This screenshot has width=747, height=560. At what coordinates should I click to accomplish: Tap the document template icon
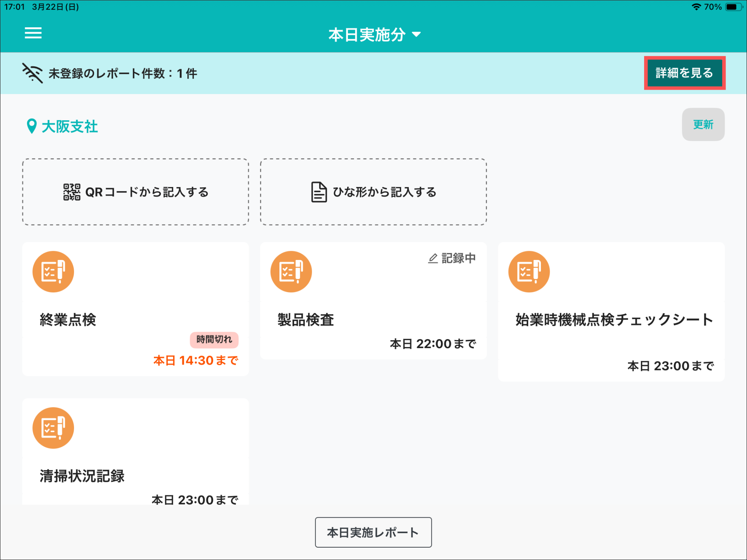[x=319, y=192]
